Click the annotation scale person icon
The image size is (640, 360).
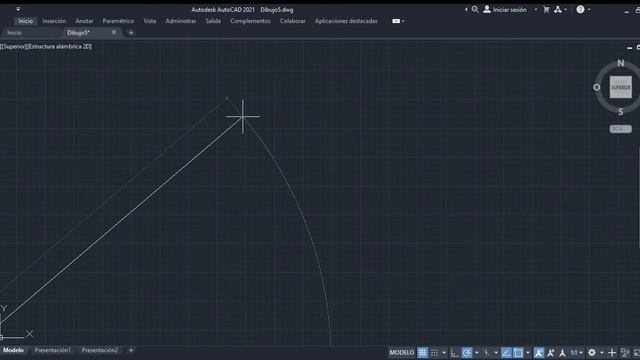click(562, 352)
